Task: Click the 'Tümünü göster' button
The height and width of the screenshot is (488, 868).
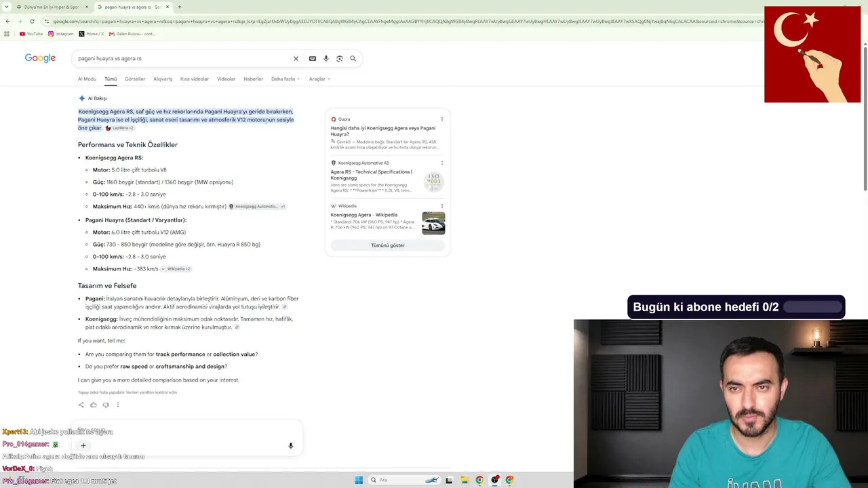Action: [388, 245]
